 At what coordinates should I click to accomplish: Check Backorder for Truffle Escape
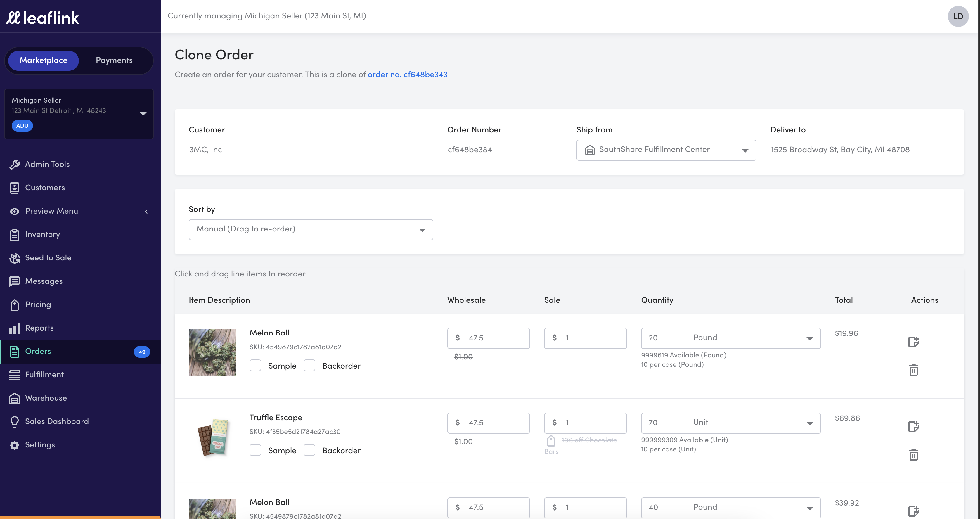(x=309, y=451)
